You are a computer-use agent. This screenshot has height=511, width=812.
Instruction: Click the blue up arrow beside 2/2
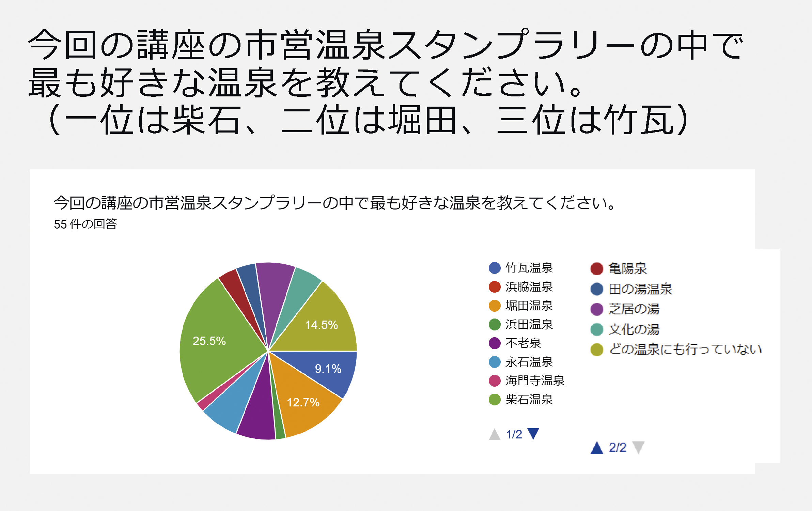597,448
